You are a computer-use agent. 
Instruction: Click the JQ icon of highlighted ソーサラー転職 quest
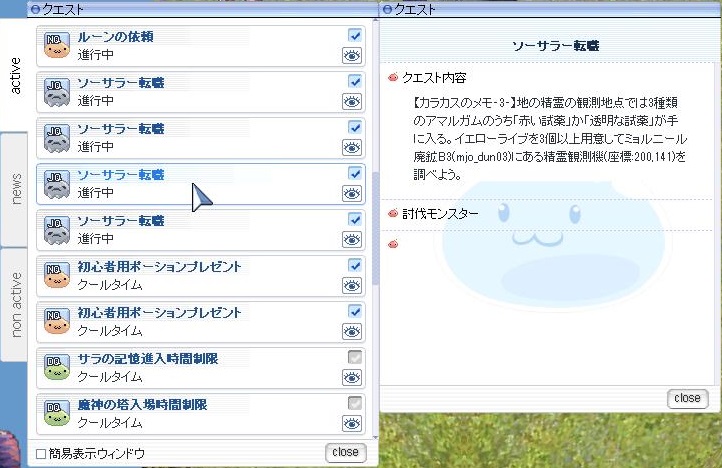click(x=56, y=183)
